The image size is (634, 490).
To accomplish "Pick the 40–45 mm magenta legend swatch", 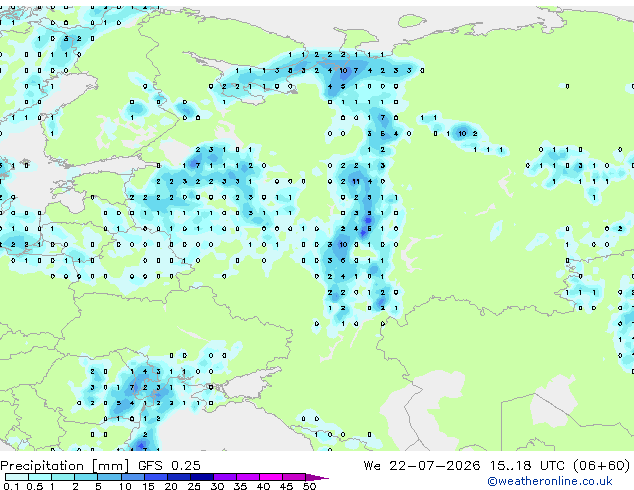I will [x=271, y=477].
